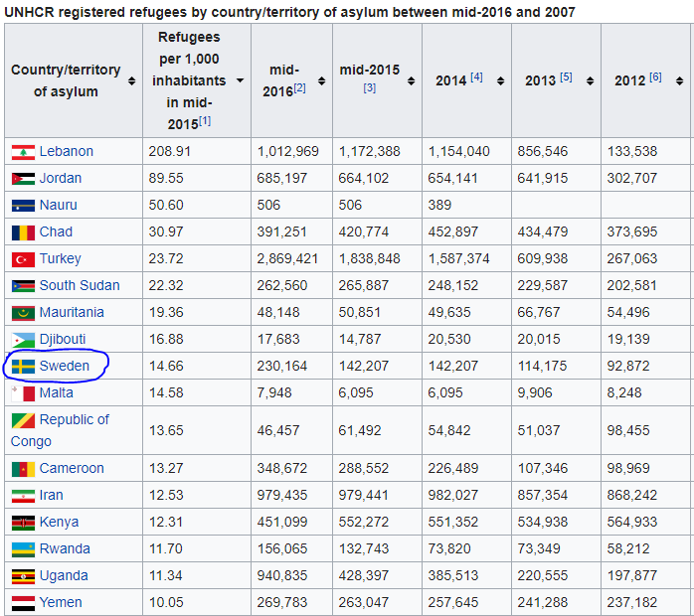
Task: Sort table by mid-2016 column arrows
Action: (322, 80)
